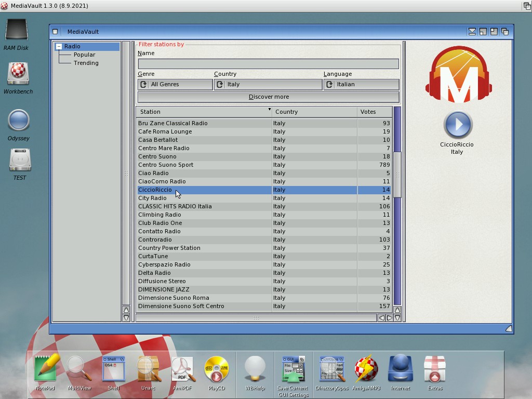532x399 pixels.
Task: Select Popular in the sidebar
Action: pyautogui.click(x=84, y=55)
